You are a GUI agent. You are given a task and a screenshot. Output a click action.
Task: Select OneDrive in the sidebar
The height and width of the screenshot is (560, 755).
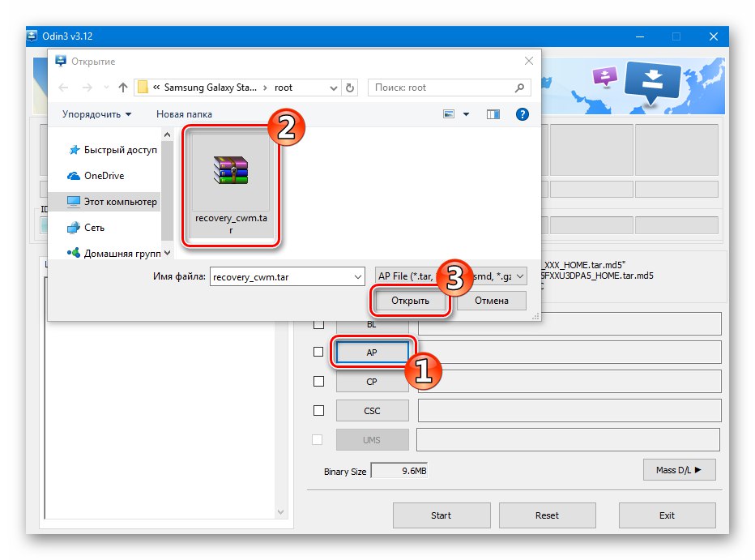[x=96, y=176]
